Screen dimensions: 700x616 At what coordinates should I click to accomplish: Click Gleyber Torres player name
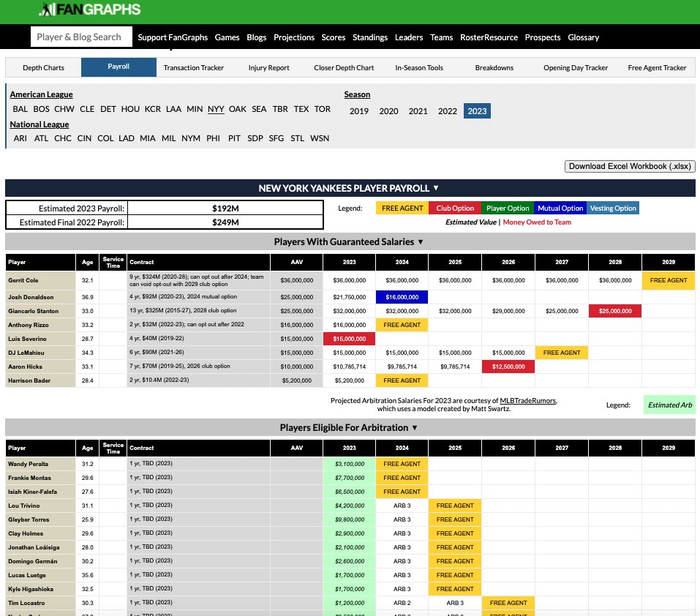(x=29, y=519)
